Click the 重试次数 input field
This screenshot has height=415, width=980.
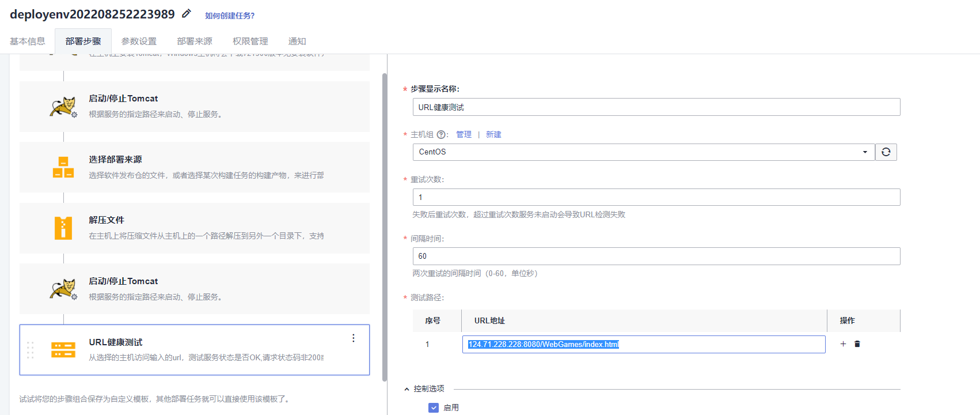656,197
